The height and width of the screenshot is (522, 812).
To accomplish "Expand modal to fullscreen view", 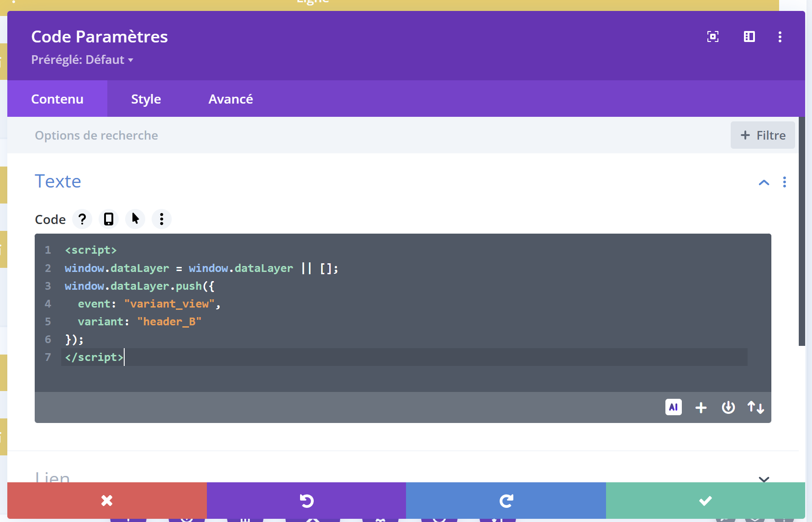I will click(x=712, y=37).
